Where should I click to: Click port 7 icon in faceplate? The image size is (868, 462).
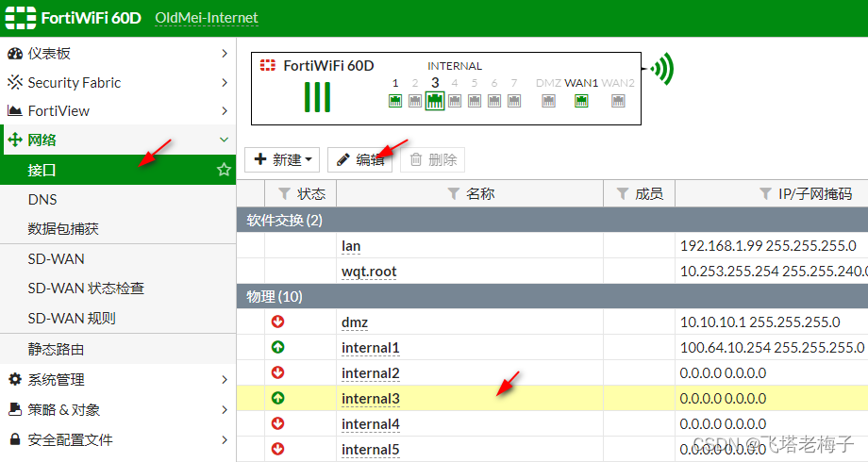514,101
